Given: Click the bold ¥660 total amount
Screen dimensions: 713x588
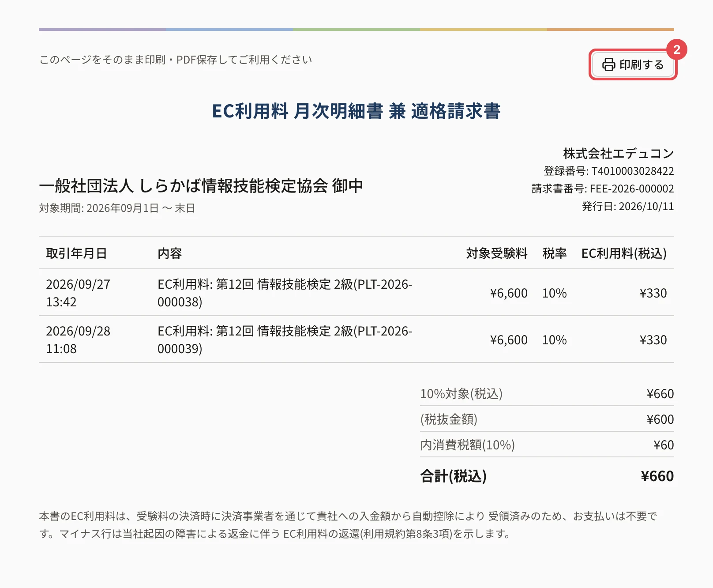Looking at the screenshot, I should coord(657,476).
